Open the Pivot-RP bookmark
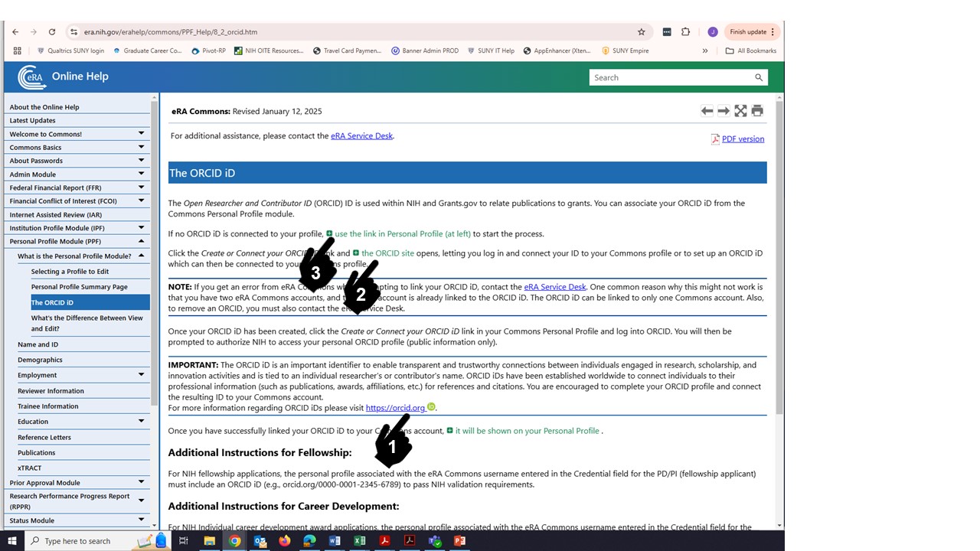 [x=208, y=51]
